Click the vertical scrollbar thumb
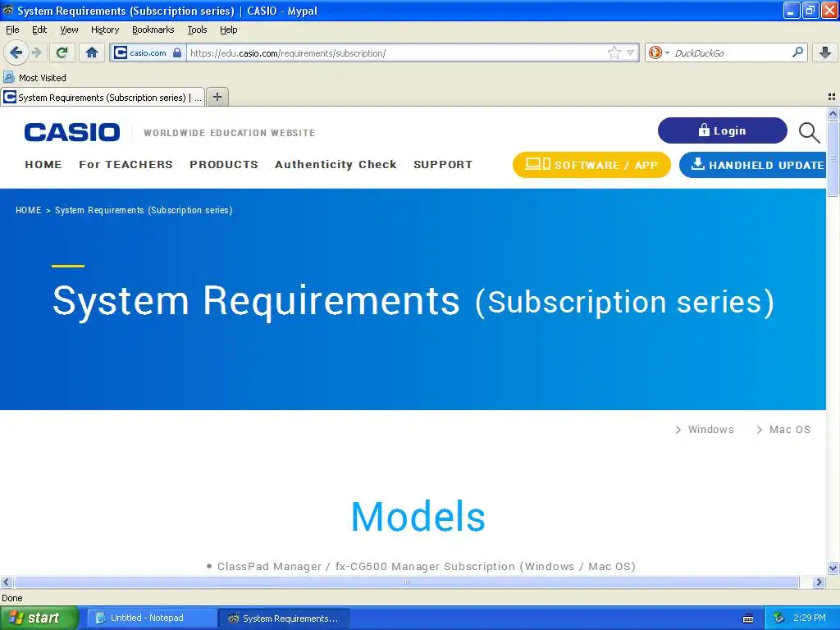 coord(833,159)
